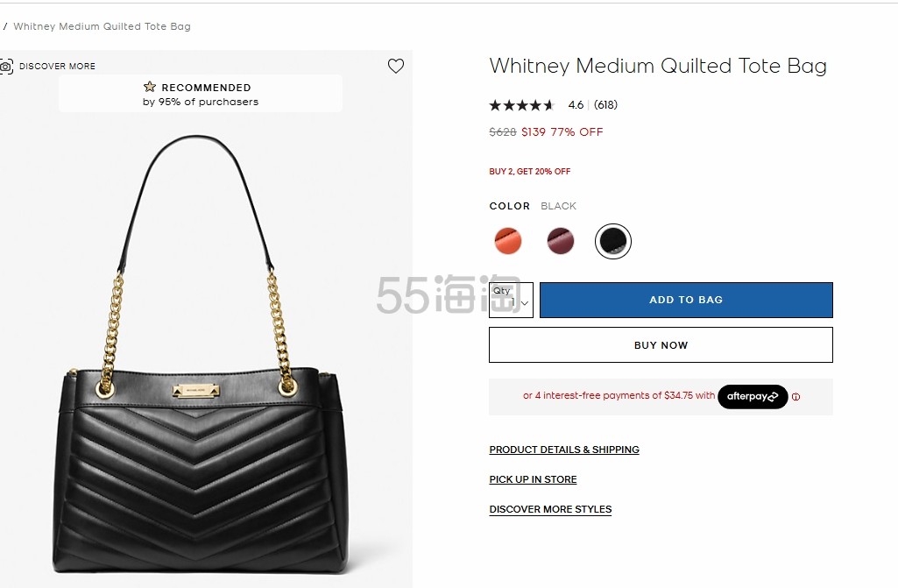Select the orange color swatch
This screenshot has height=588, width=898.
(x=508, y=241)
